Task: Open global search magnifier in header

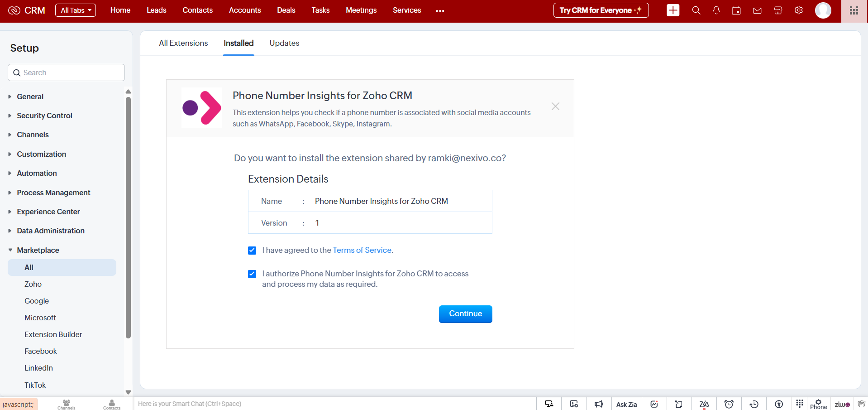Action: (696, 10)
